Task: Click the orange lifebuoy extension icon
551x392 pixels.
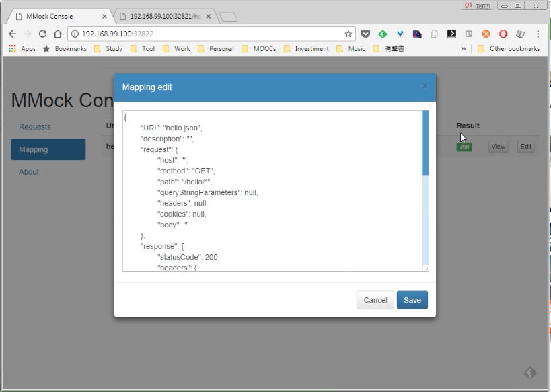Action: (x=486, y=34)
